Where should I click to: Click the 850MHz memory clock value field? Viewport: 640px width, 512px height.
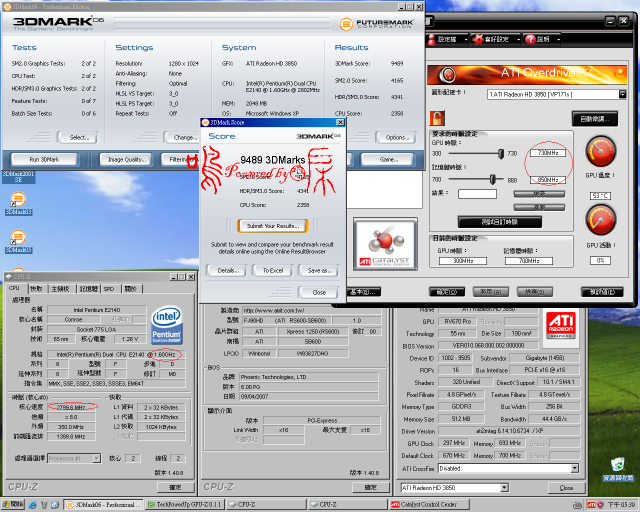548,180
